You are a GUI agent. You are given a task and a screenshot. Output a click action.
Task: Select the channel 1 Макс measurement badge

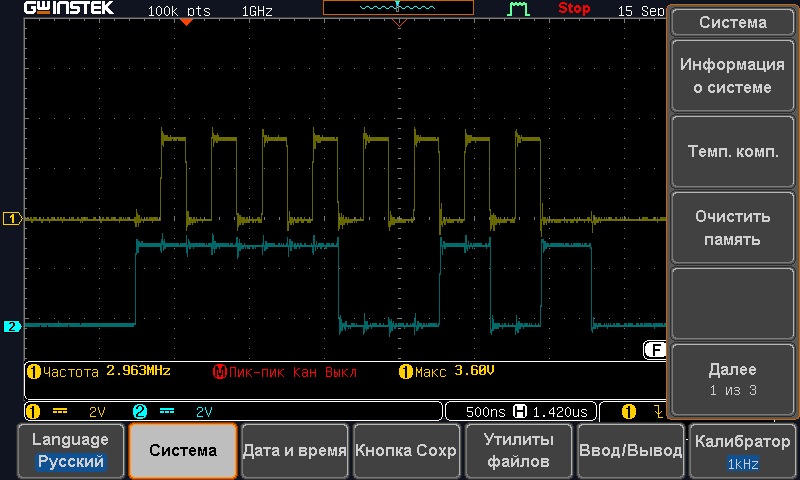click(405, 372)
